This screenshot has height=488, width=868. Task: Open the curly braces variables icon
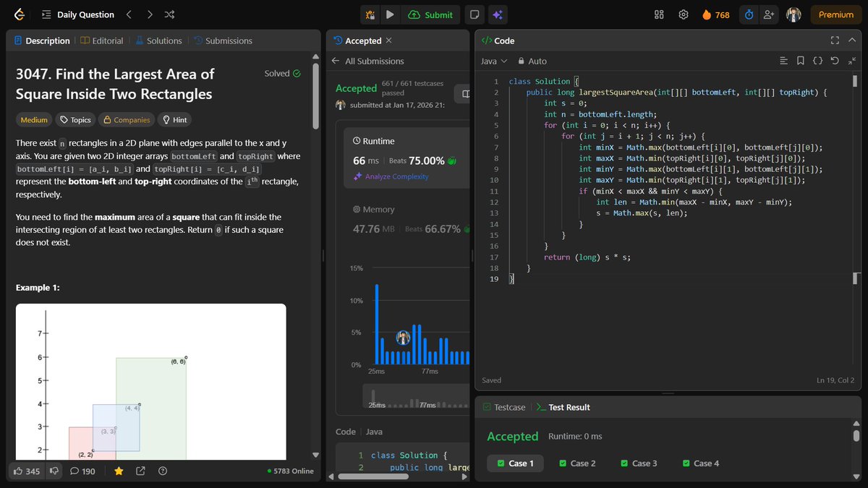pyautogui.click(x=817, y=61)
